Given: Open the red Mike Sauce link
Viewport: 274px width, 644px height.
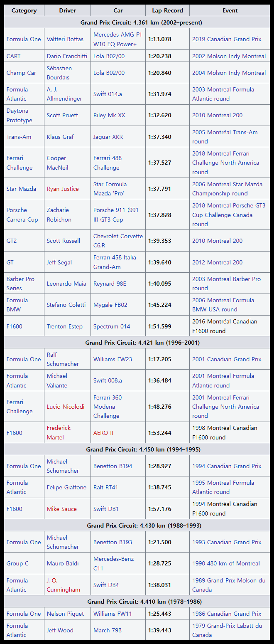Looking at the screenshot, I should 61,509.
